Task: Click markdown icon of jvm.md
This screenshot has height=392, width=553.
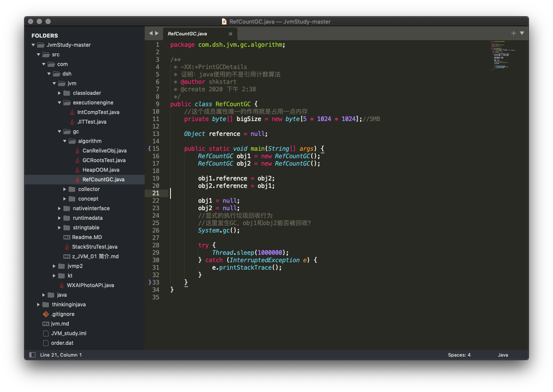Action: [46, 324]
